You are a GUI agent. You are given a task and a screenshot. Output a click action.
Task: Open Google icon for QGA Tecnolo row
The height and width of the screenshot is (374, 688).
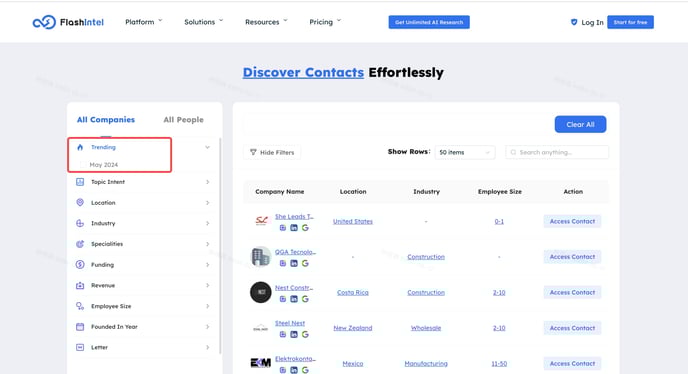point(305,263)
